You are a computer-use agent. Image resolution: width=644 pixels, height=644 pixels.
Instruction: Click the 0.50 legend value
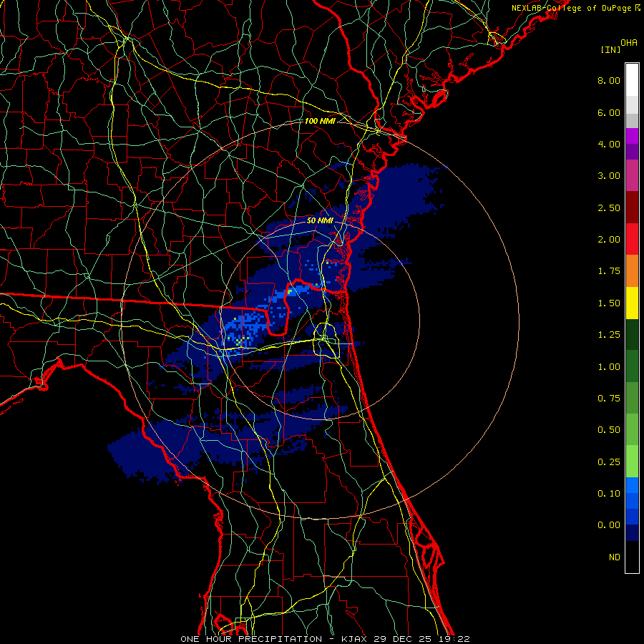[x=609, y=430]
